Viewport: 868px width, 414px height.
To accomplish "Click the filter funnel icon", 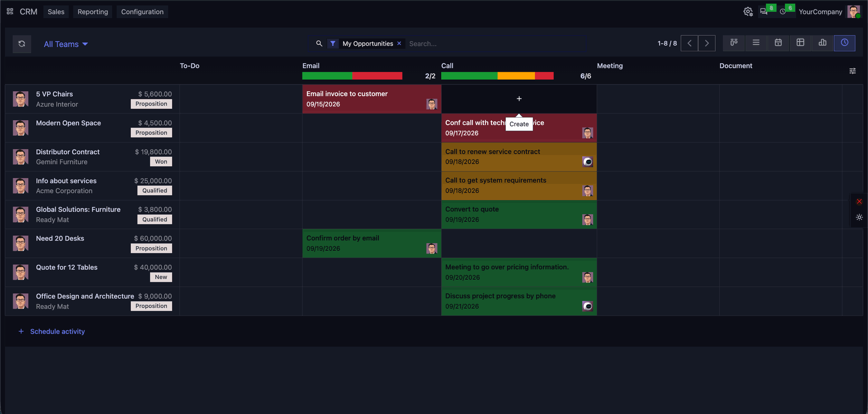I will coord(333,43).
